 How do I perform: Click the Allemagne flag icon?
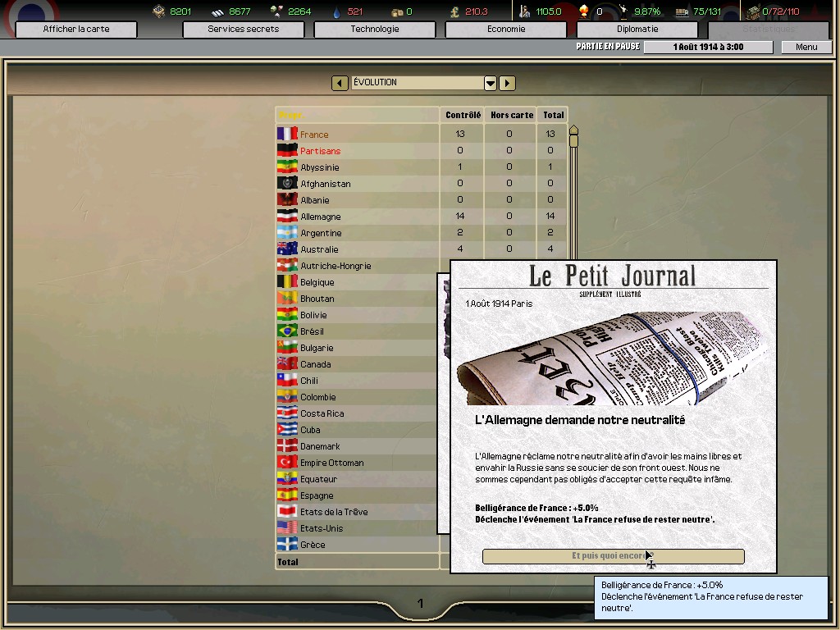[287, 216]
